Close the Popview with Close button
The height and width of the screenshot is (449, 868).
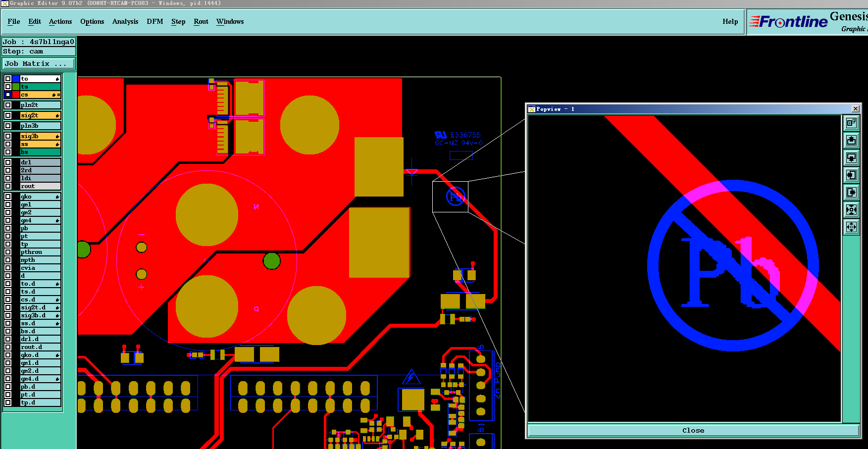[693, 430]
